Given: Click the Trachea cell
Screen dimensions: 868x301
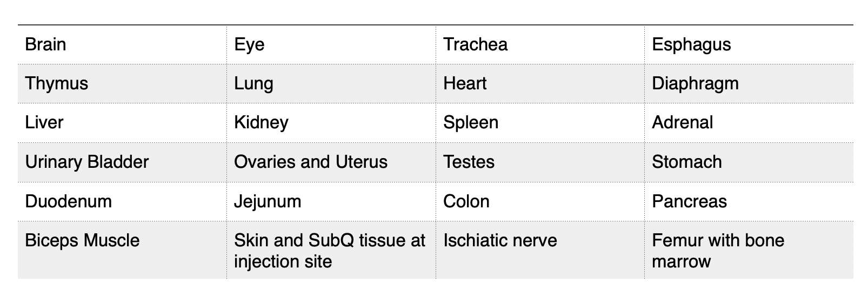Looking at the screenshot, I should tap(475, 44).
